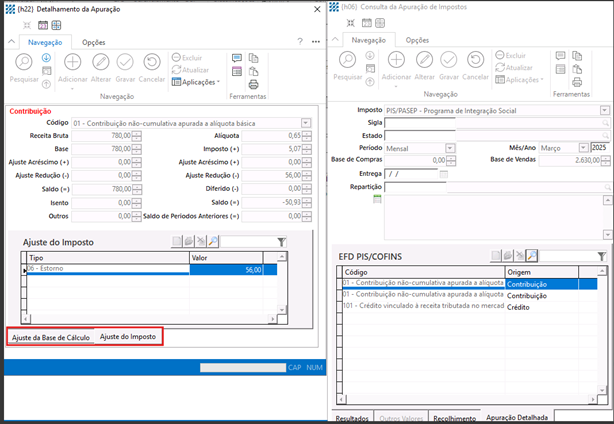Click blue down-arrow icon beside Pesquisar in Detalhamento

point(46,58)
